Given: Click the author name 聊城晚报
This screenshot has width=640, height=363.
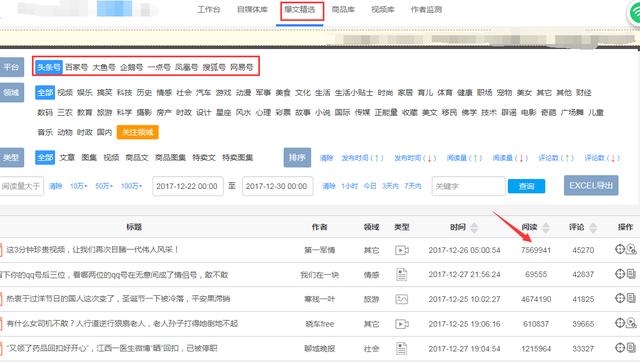Looking at the screenshot, I should [319, 349].
